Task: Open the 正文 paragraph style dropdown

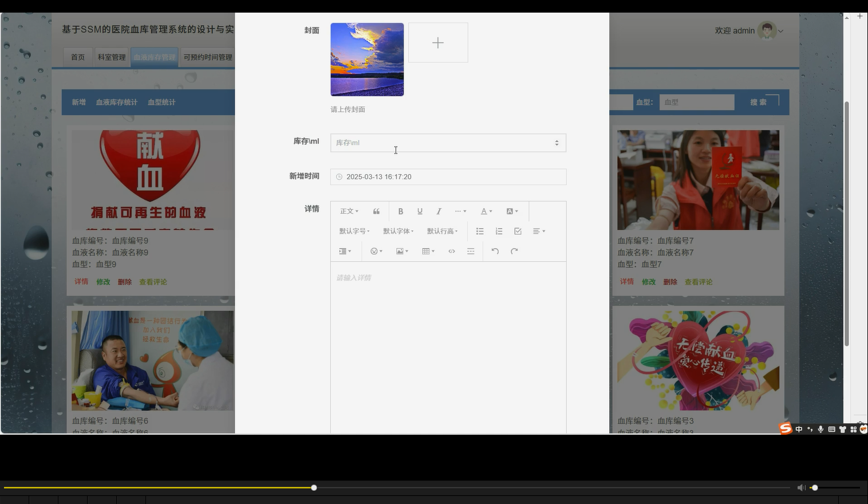Action: [349, 211]
